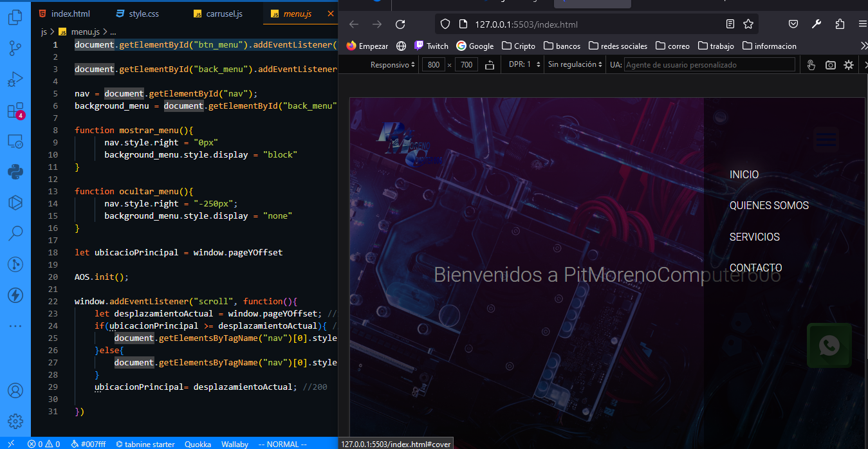
Task: Rotate the responsive viewport
Action: (490, 65)
